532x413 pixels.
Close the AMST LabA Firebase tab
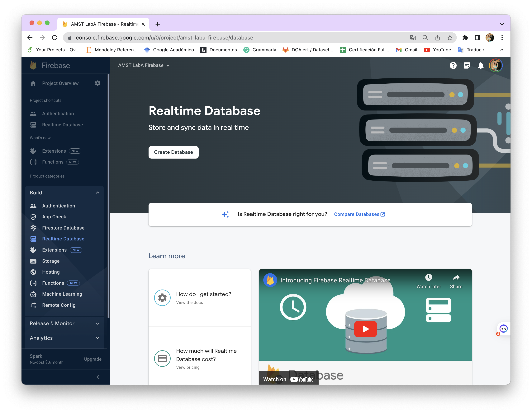click(x=143, y=24)
